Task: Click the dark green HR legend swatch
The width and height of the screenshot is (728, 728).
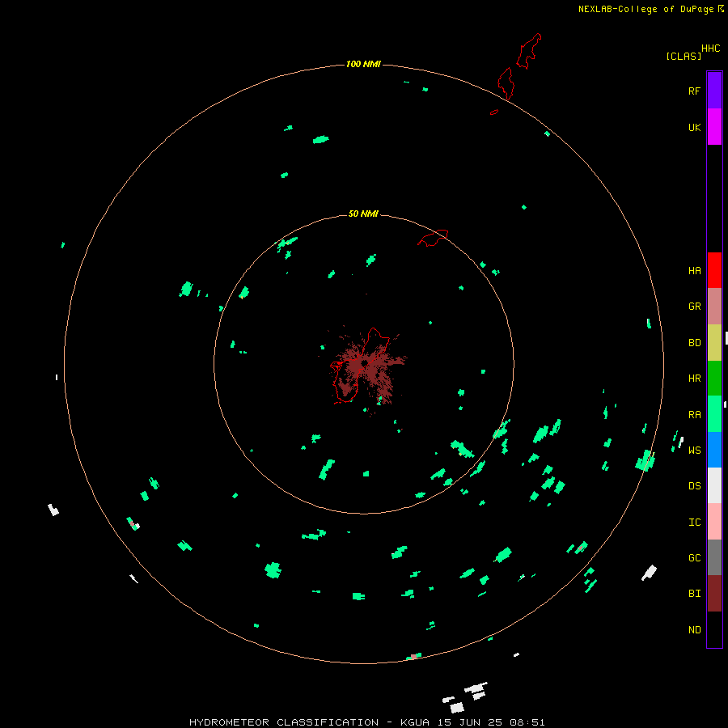Action: (x=714, y=379)
